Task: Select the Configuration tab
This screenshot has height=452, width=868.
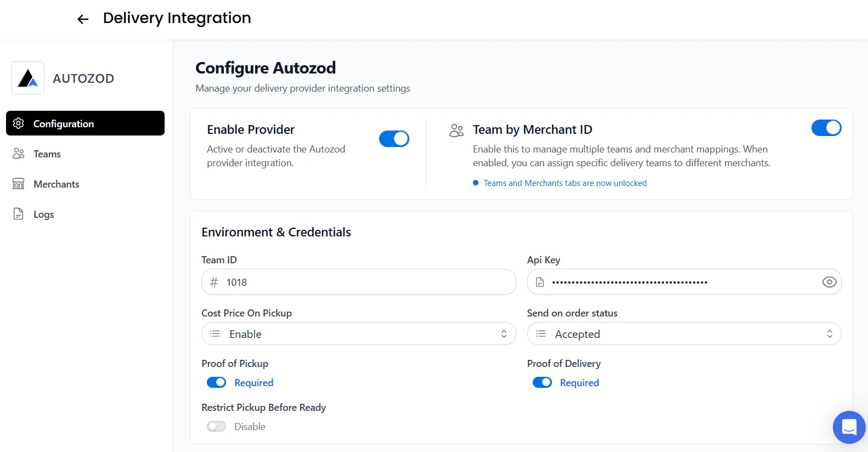Action: (85, 123)
